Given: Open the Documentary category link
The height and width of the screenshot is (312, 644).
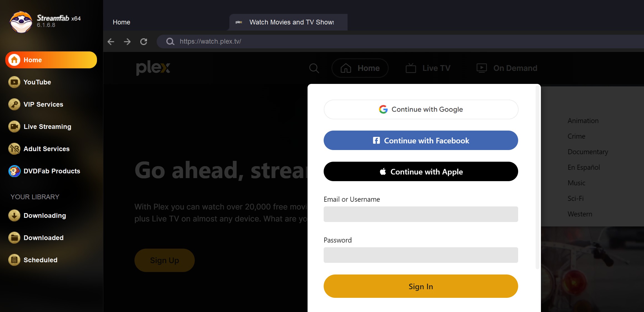Looking at the screenshot, I should point(588,152).
